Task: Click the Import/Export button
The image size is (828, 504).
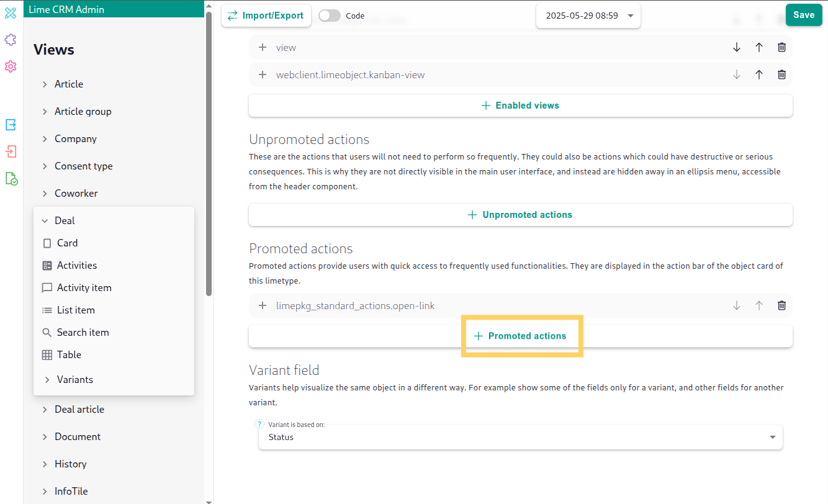Action: (266, 16)
